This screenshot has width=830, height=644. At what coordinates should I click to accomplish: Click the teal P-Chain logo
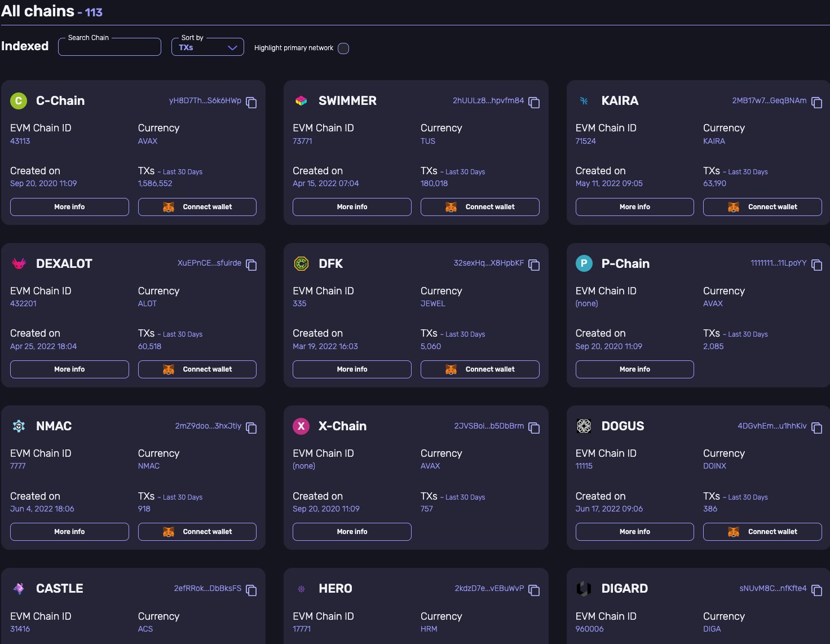584,263
